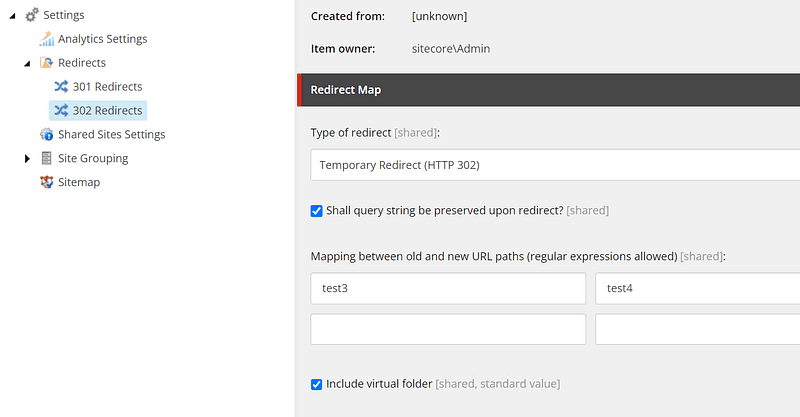Click the Redirects folder icon
This screenshot has height=417, width=800.
(x=46, y=63)
